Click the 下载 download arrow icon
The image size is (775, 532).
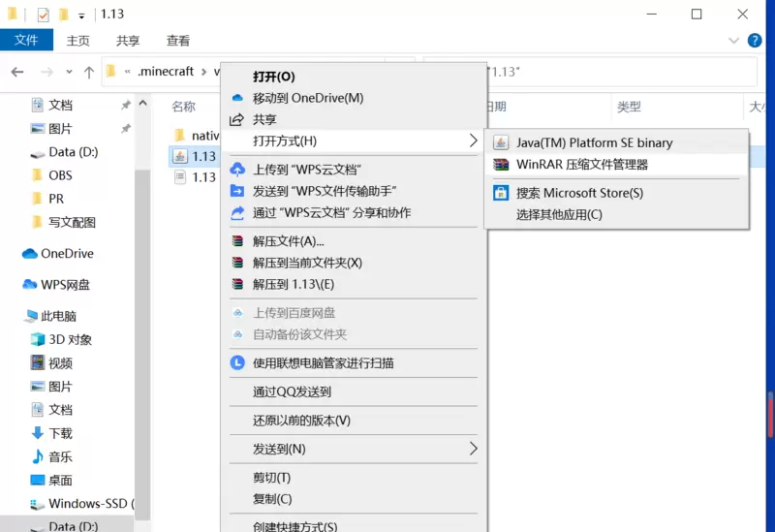pos(38,433)
